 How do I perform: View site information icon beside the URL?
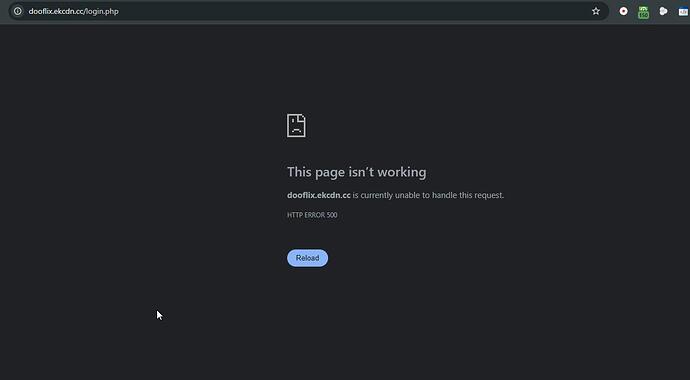pos(18,11)
